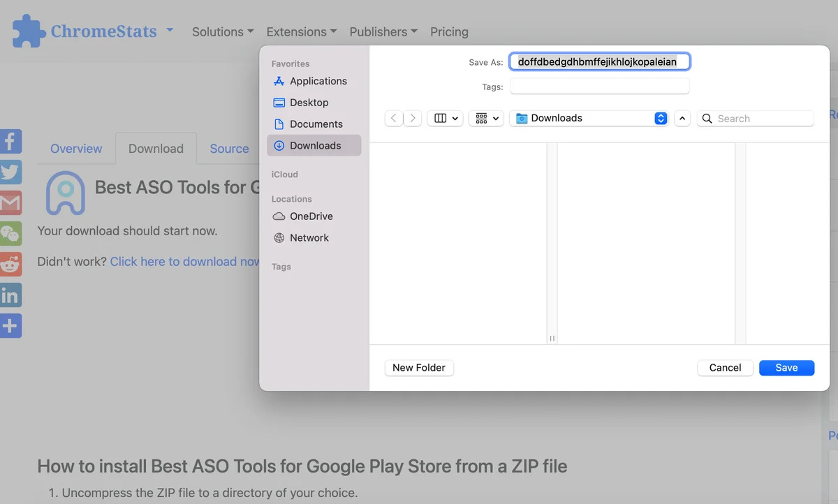Viewport: 838px width, 504px height.
Task: Click the ChromeStats brand name link
Action: pyautogui.click(x=103, y=31)
